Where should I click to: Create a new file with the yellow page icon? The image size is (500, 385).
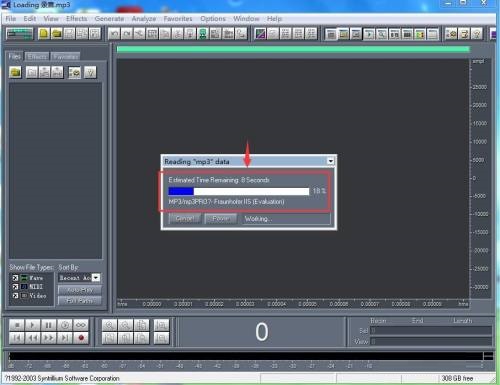[44, 34]
